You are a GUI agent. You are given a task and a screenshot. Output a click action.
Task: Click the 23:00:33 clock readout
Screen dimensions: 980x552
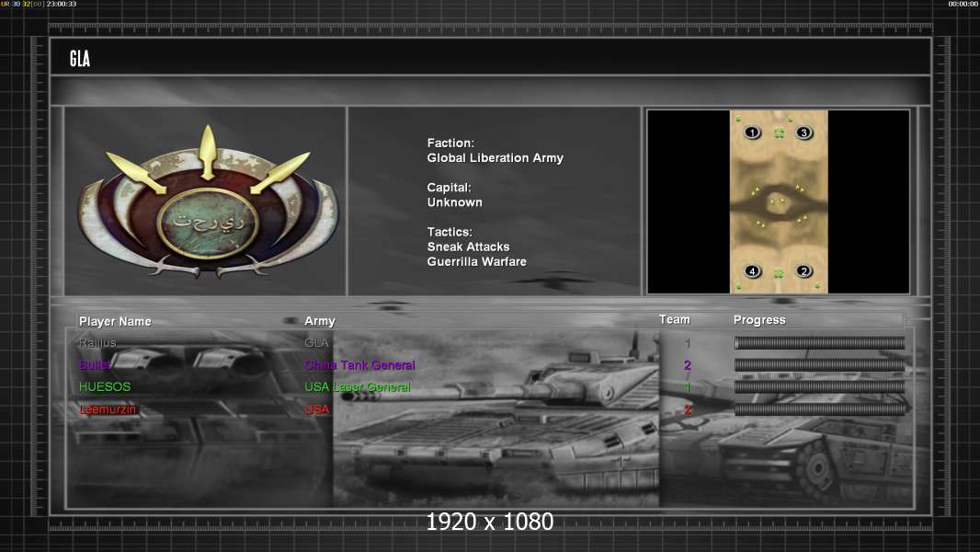pyautogui.click(x=62, y=4)
